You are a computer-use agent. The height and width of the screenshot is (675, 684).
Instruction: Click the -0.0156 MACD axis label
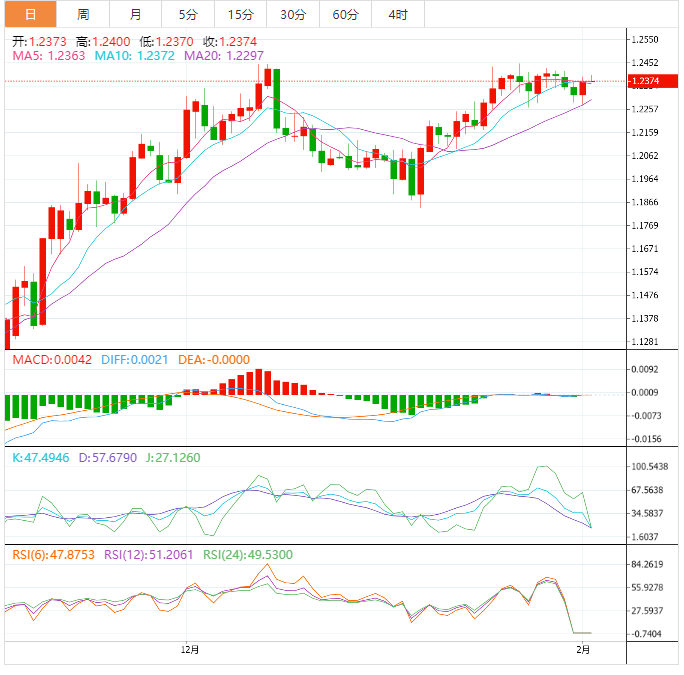[646, 439]
